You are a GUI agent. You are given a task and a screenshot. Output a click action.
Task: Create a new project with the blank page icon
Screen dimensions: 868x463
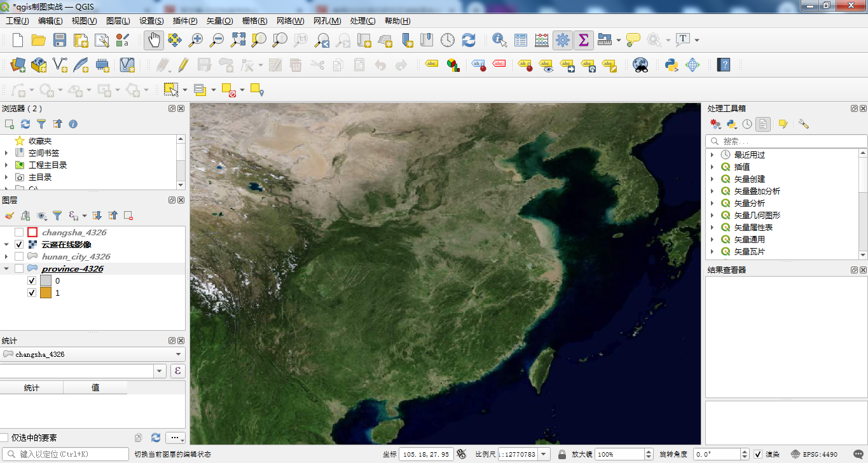18,40
